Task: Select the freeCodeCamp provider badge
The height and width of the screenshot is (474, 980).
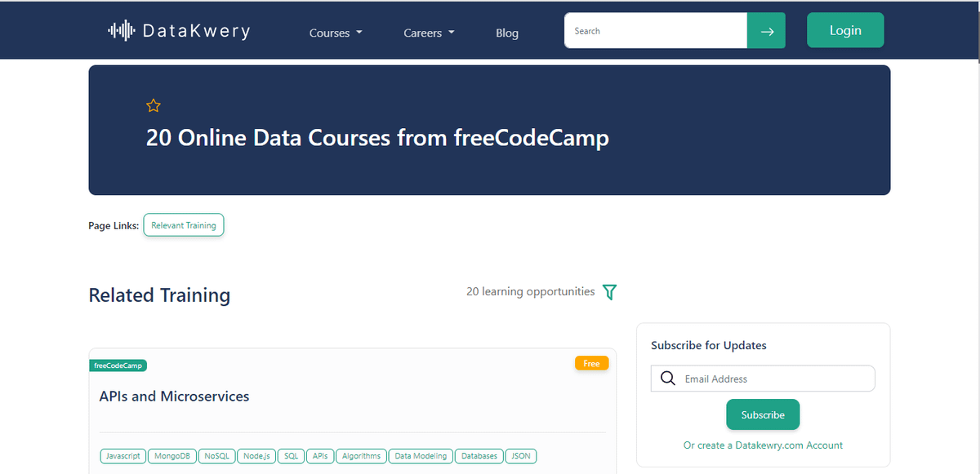Action: point(118,365)
